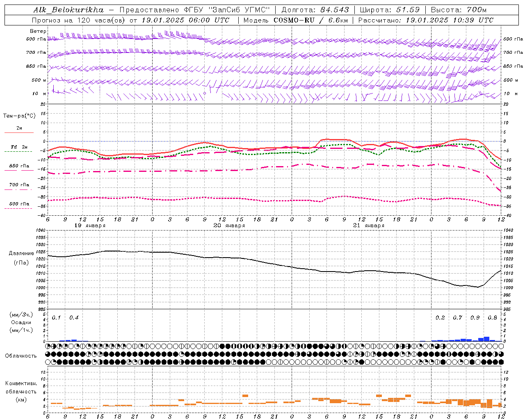Click the (мм/3ч.) precipitation unit label

pyautogui.click(x=21, y=315)
